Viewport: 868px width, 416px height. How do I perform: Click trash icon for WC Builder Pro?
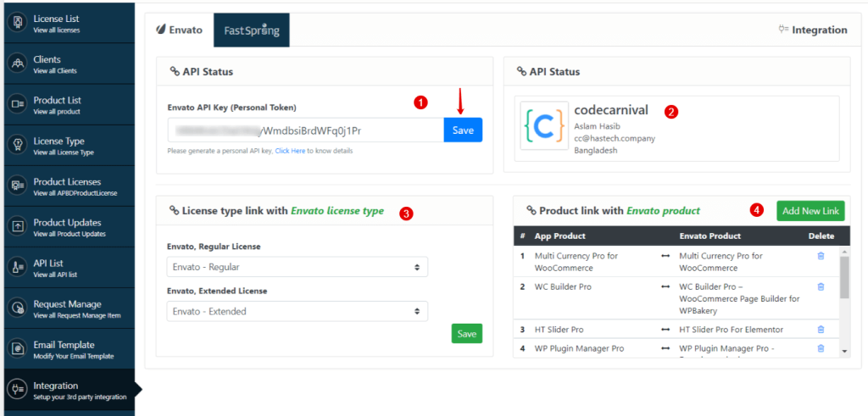pyautogui.click(x=820, y=287)
